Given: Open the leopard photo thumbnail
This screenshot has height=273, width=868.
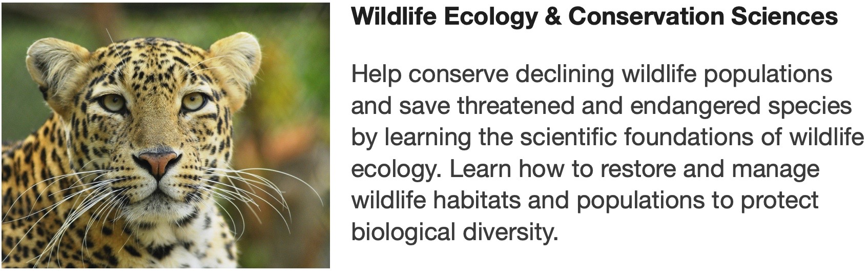Looking at the screenshot, I should [x=165, y=135].
